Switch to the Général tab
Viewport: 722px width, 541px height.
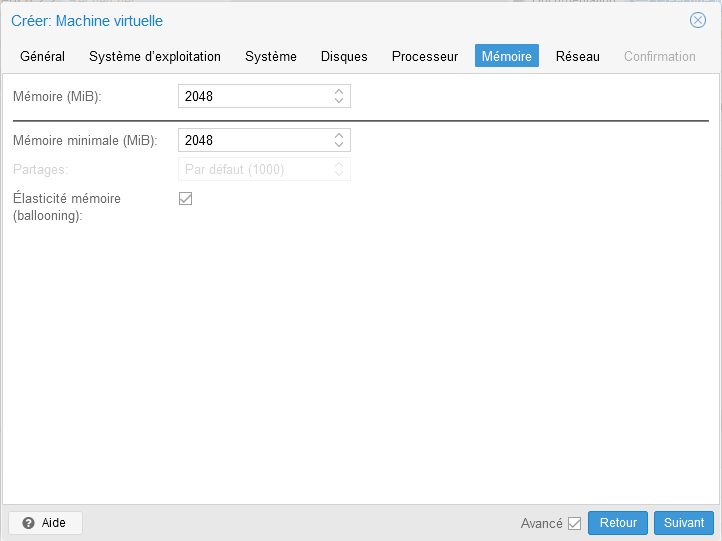coord(42,56)
